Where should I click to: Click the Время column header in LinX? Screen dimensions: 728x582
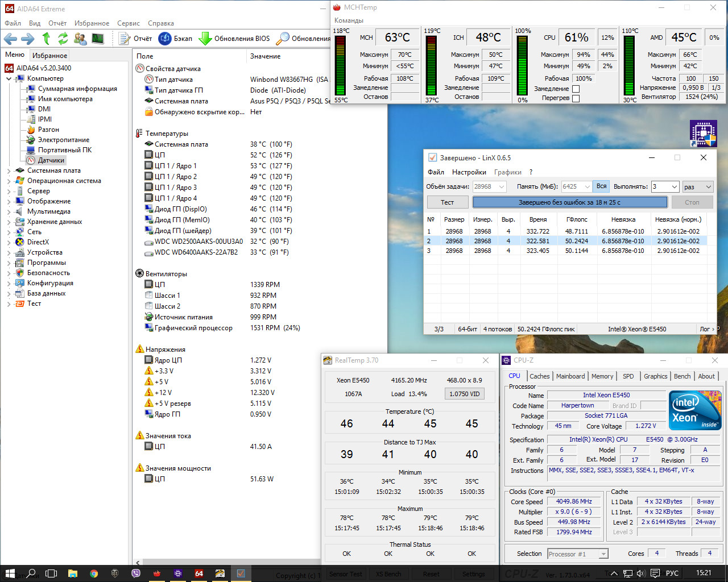click(x=538, y=219)
